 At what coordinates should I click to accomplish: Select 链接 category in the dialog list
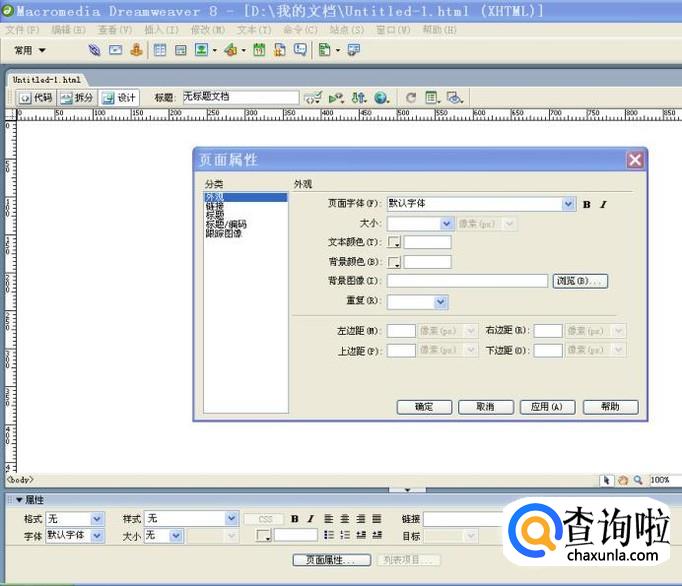215,206
